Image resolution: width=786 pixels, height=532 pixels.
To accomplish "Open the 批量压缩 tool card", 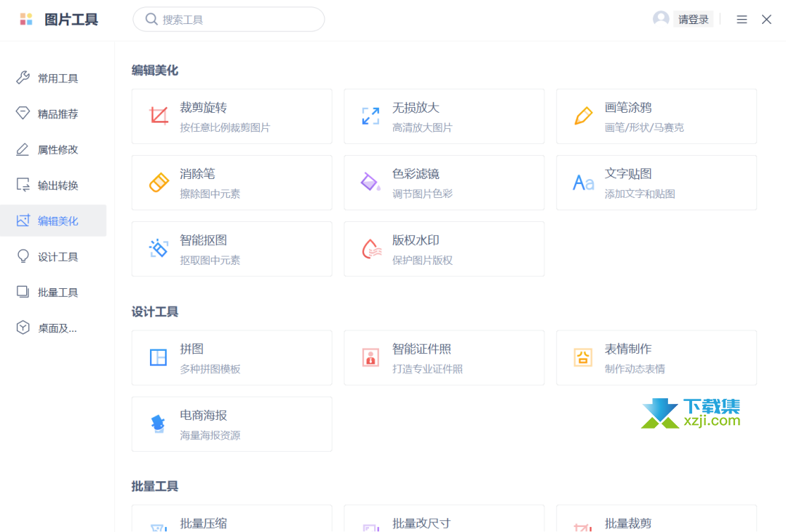I will pos(231,518).
